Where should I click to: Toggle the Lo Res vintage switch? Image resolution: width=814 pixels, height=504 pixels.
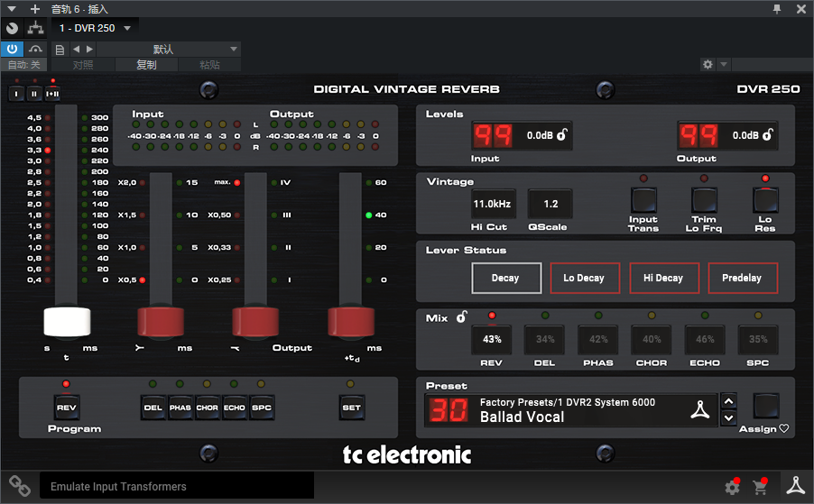(x=765, y=199)
